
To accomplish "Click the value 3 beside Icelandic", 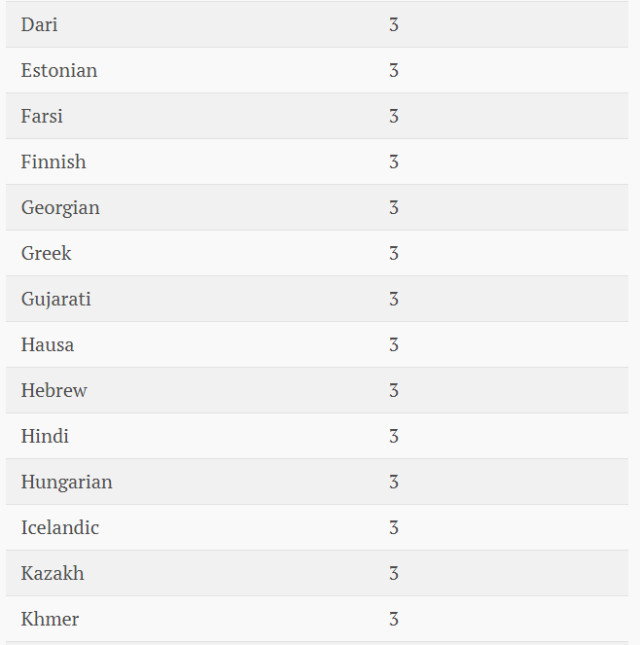I will click(x=394, y=528).
